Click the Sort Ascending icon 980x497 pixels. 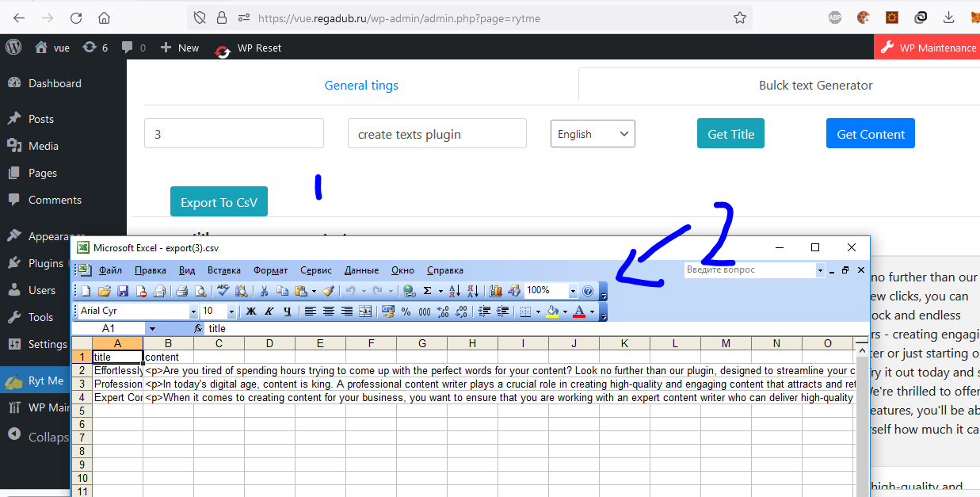(455, 291)
